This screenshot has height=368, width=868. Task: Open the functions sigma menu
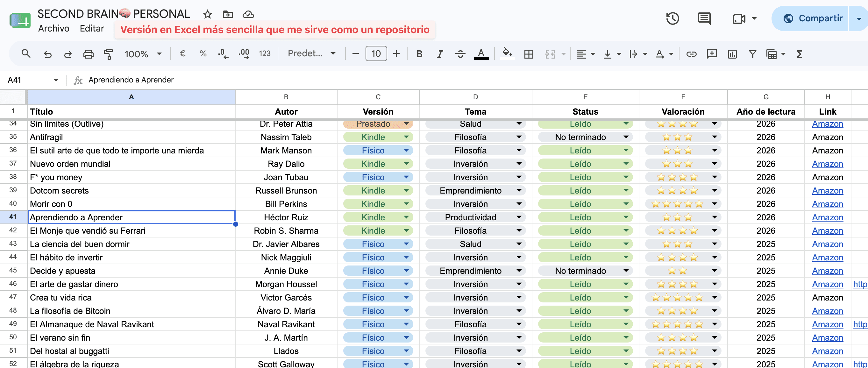[x=799, y=54]
